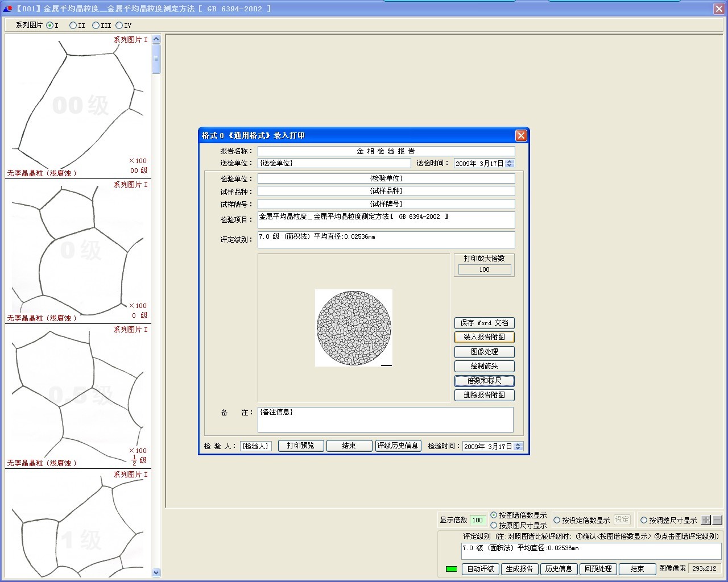Image resolution: width=728 pixels, height=582 pixels.
Task: Click the 打印放大倍数 value field
Action: coord(485,269)
